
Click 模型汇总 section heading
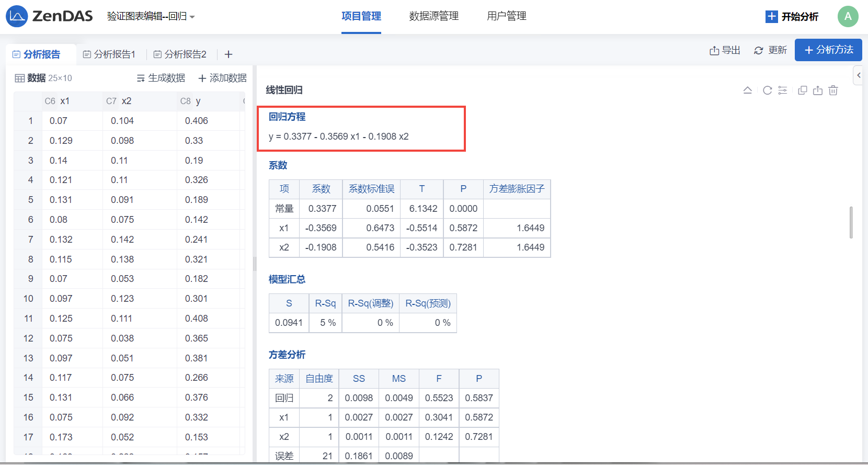point(287,279)
